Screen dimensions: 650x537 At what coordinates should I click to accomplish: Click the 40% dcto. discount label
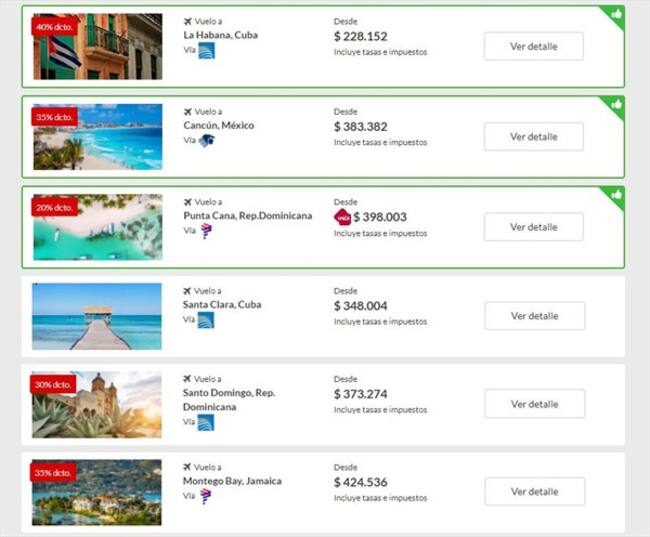[55, 27]
